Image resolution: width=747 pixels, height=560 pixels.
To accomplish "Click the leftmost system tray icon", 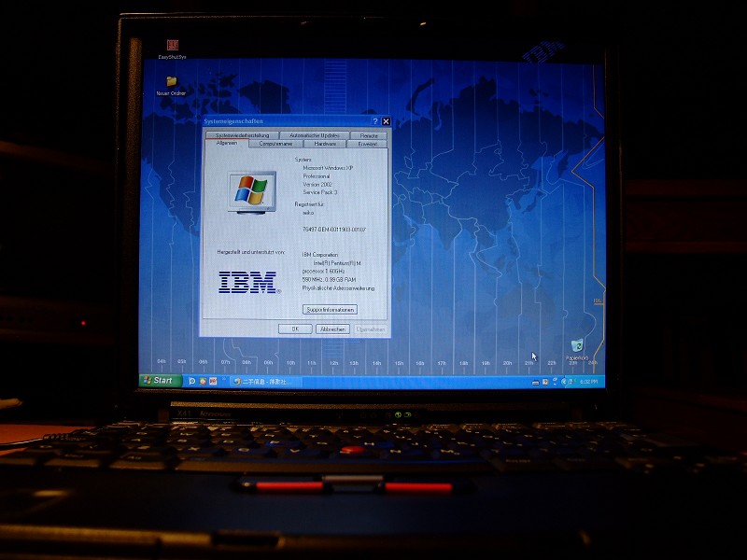I will (x=535, y=382).
